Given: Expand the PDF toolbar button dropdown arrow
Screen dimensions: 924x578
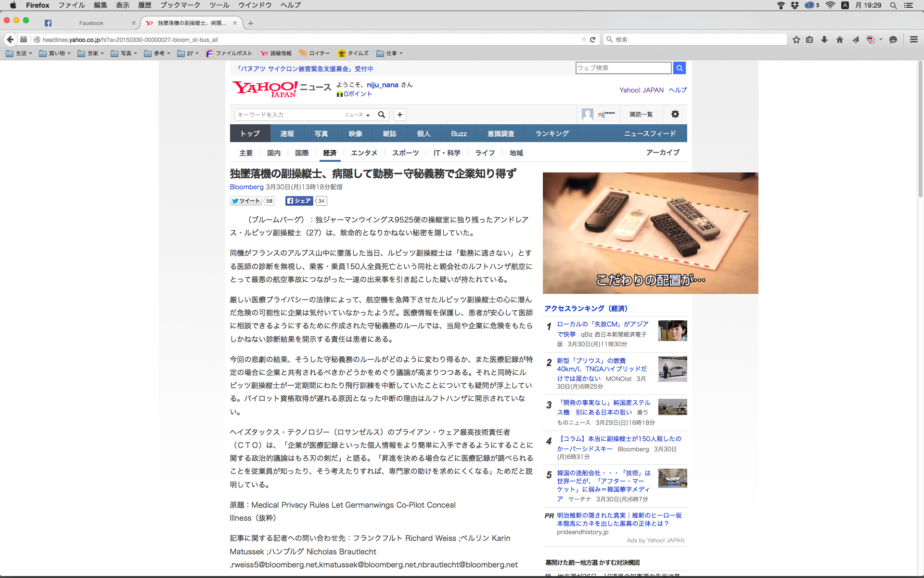Looking at the screenshot, I should coord(881,39).
